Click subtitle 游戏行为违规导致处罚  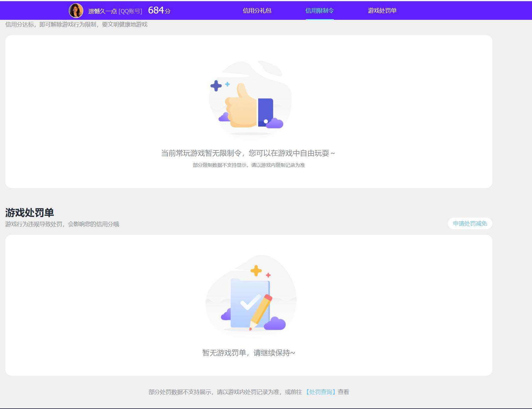(34, 224)
